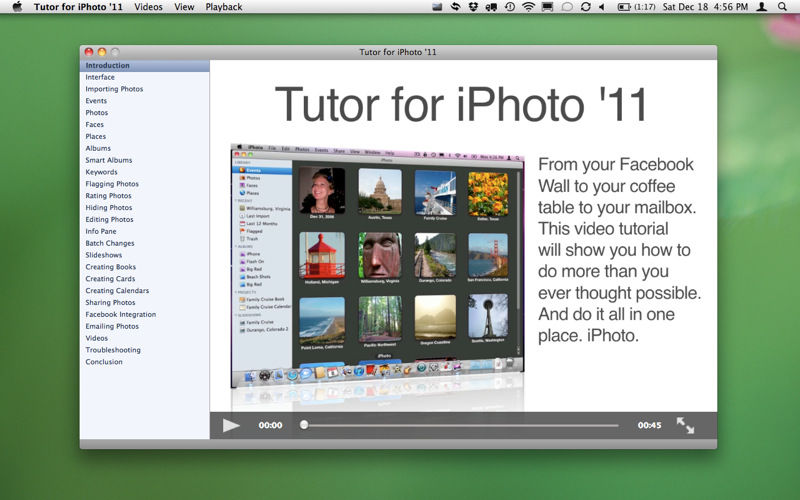Select the Introduction chapter in the sidebar

(144, 65)
